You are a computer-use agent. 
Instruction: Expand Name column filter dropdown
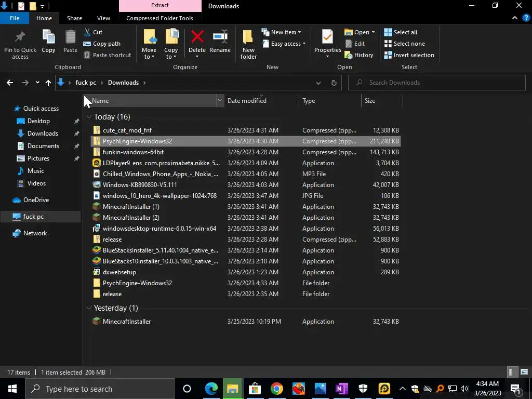click(220, 100)
